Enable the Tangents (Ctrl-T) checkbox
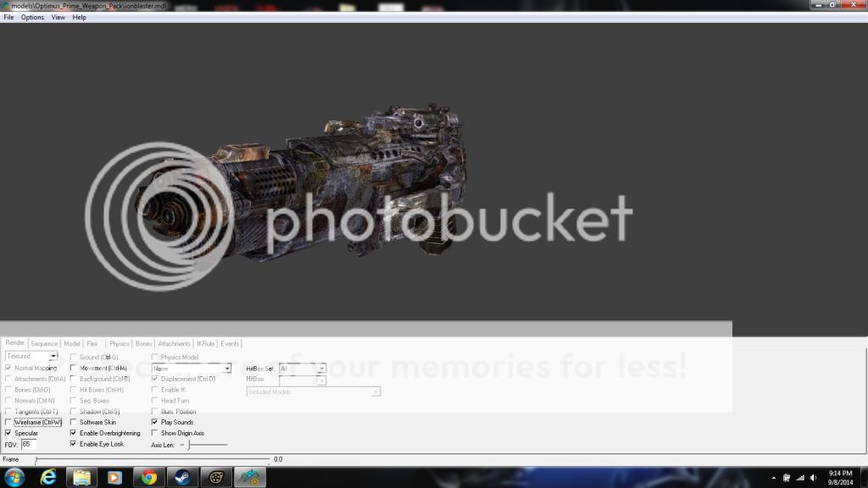 click(8, 412)
